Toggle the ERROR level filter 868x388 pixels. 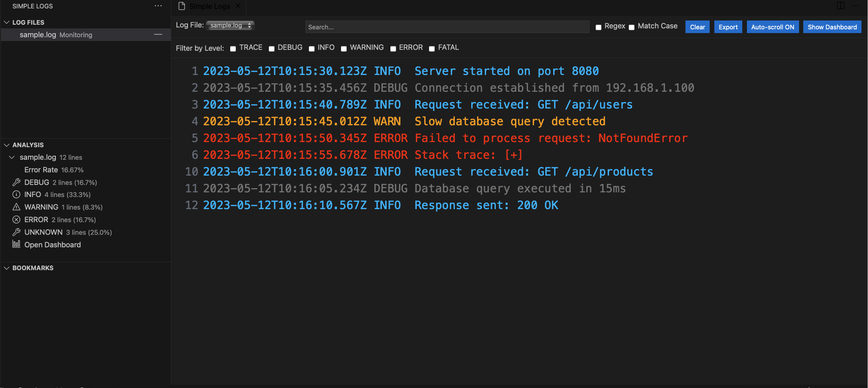coord(393,48)
